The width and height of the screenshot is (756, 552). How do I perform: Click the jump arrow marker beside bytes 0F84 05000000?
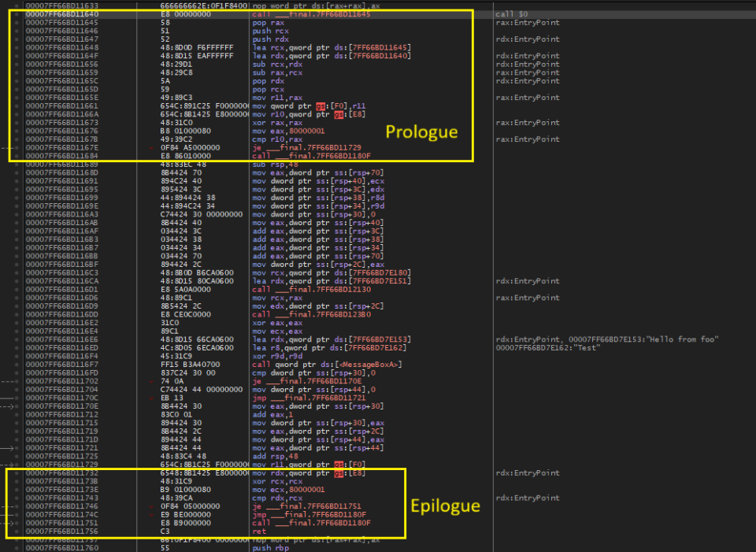click(150, 506)
